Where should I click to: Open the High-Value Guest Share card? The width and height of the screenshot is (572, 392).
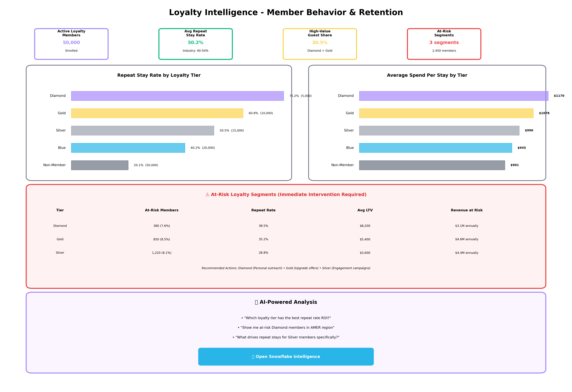(x=320, y=44)
